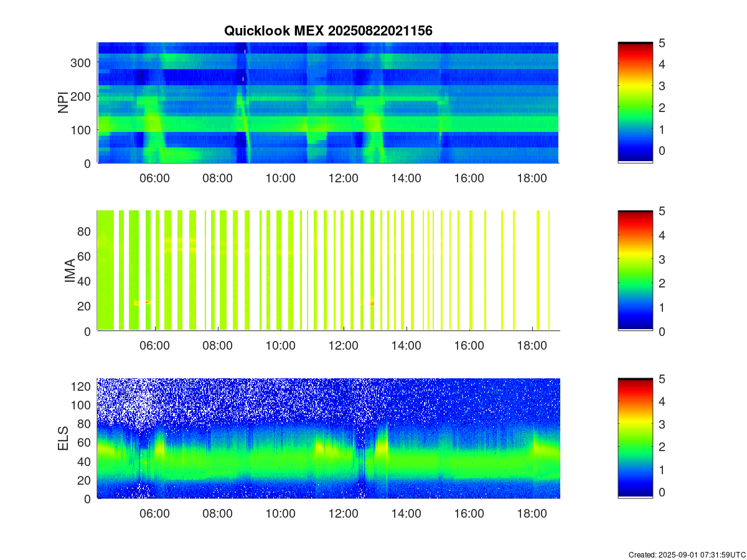Screen dimensions: 747x560
Task: Click the 14:00 tick label under NPI plot
Action: tap(406, 178)
